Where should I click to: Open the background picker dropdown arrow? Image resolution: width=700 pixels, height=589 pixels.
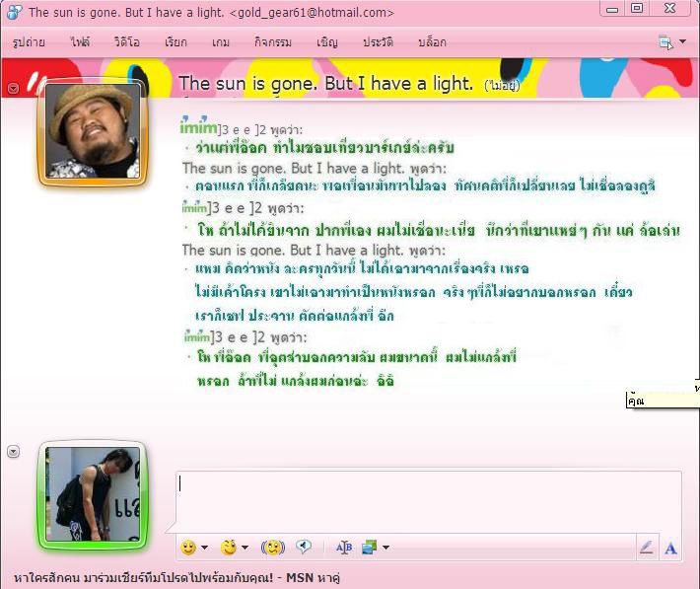pyautogui.click(x=386, y=548)
